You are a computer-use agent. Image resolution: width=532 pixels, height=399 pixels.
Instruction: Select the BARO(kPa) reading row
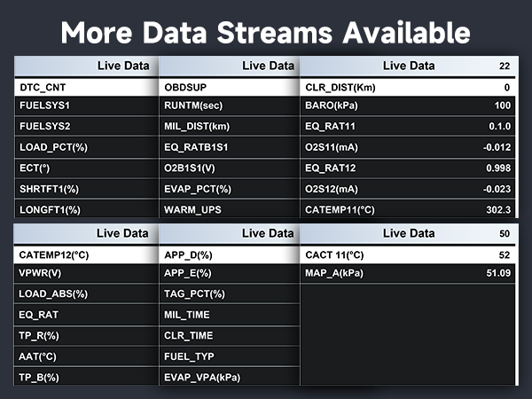point(408,107)
